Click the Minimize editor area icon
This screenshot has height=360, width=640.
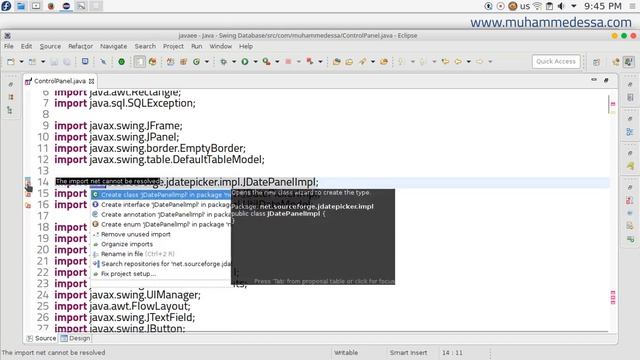coord(594,80)
